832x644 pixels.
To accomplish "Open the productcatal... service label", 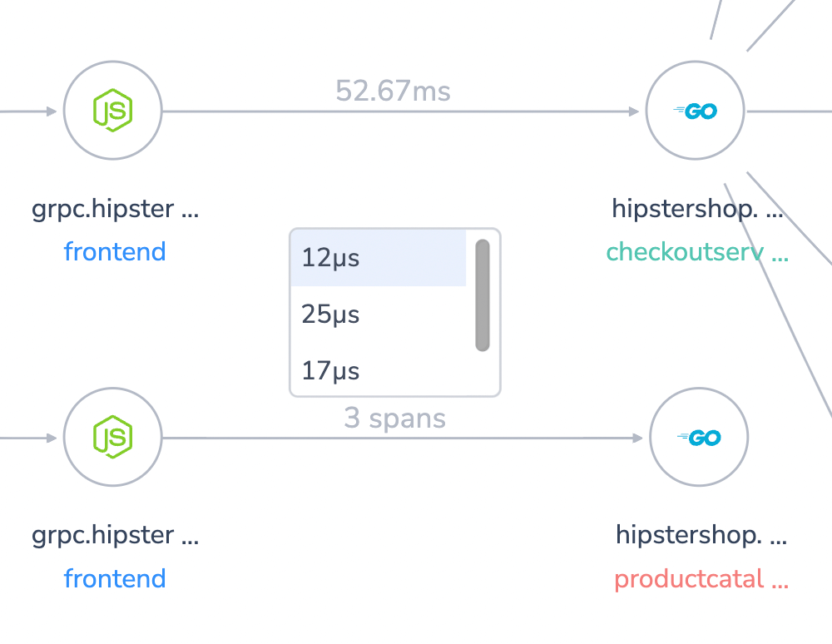I will [x=701, y=579].
